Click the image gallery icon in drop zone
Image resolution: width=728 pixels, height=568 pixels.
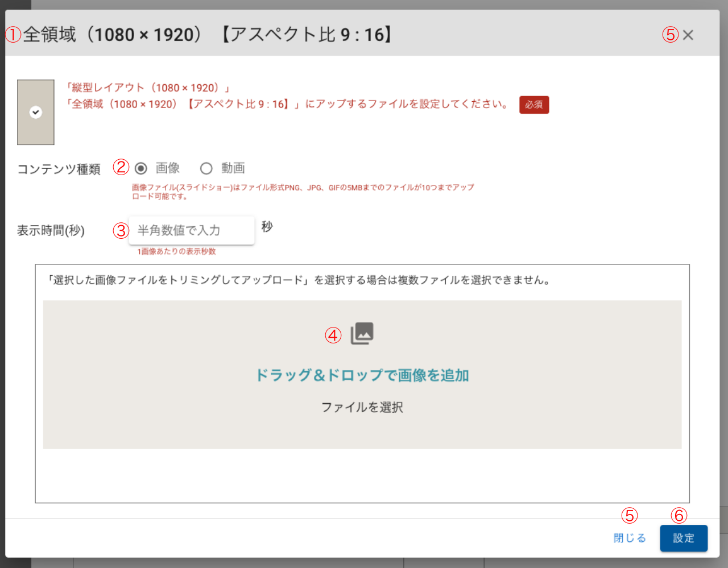(362, 334)
